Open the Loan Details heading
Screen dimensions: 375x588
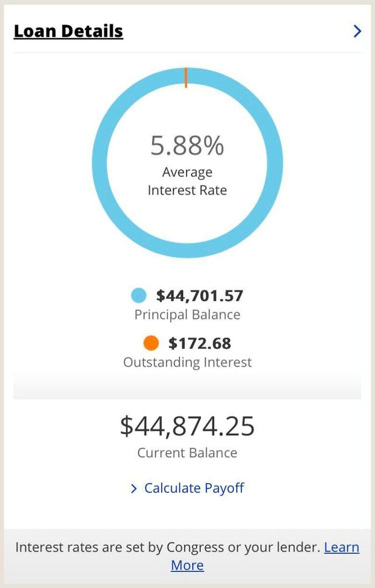[x=69, y=31]
